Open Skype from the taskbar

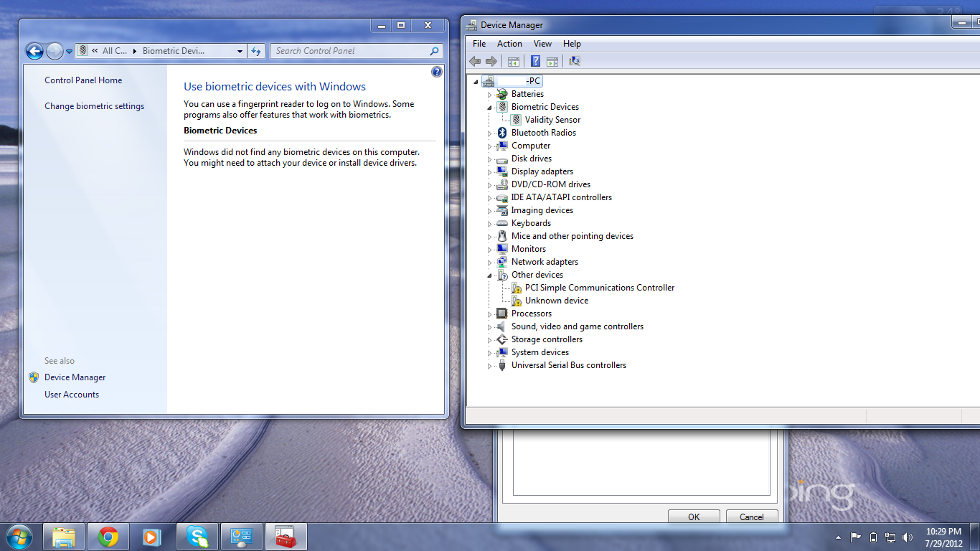197,537
